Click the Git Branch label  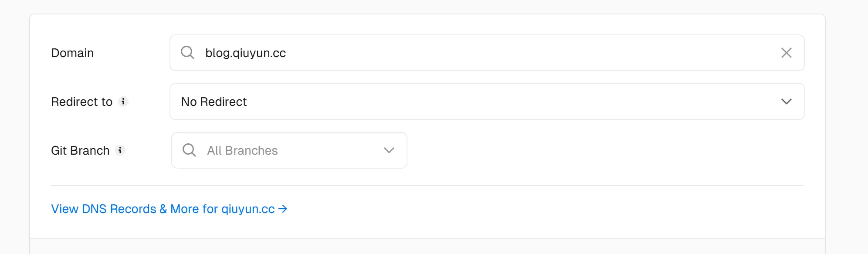pyautogui.click(x=80, y=150)
